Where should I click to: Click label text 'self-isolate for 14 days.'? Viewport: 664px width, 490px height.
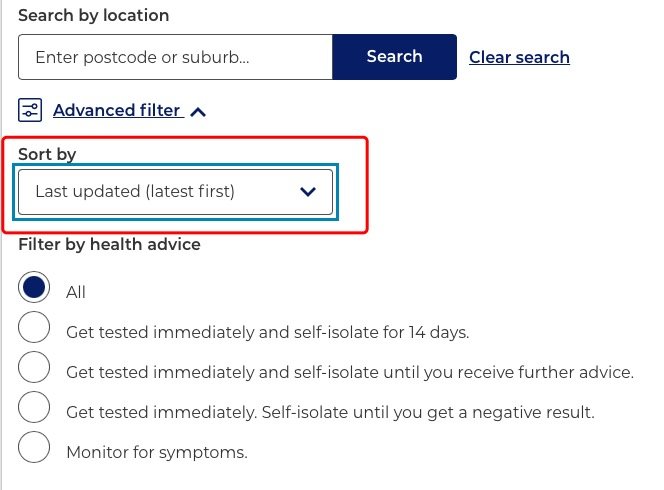[x=382, y=332]
